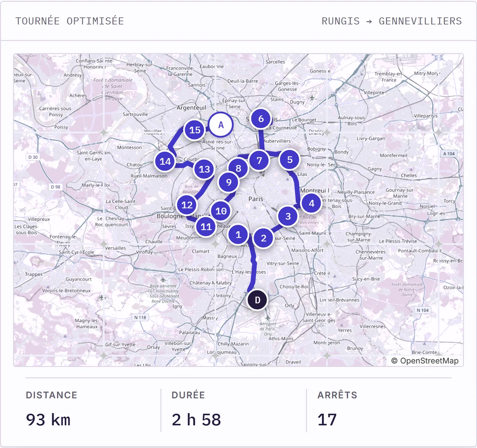Click the Sarcelles label on the map

pyautogui.click(x=275, y=62)
